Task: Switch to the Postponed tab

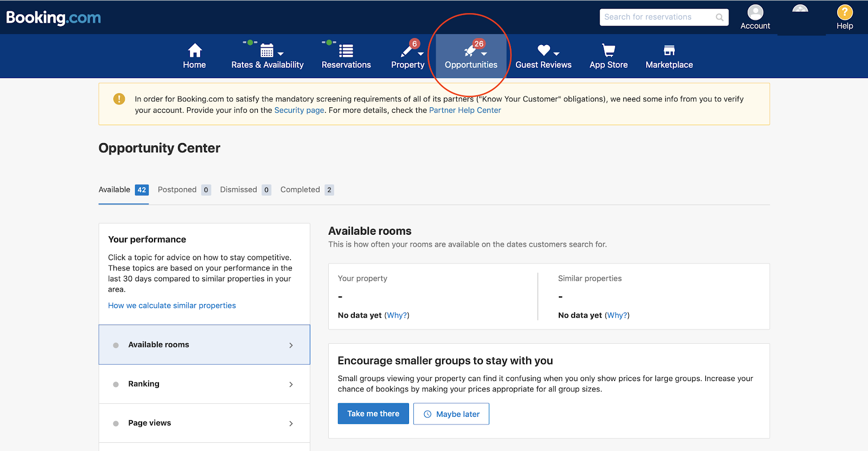Action: point(184,190)
